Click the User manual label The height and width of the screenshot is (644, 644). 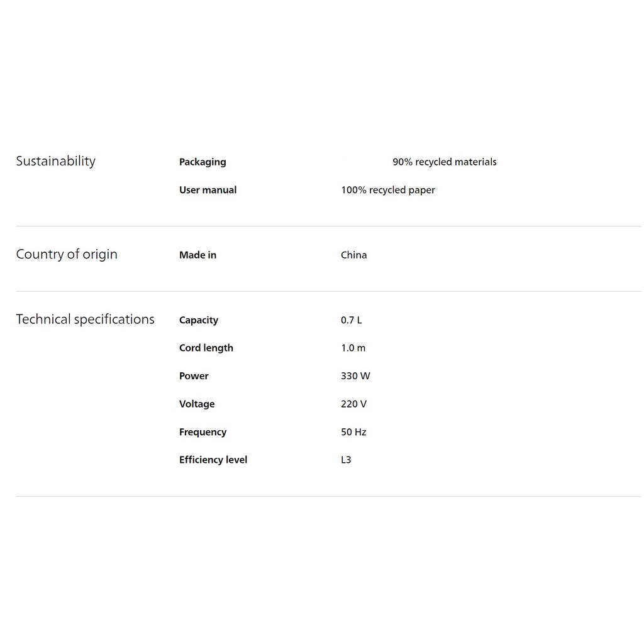[208, 190]
